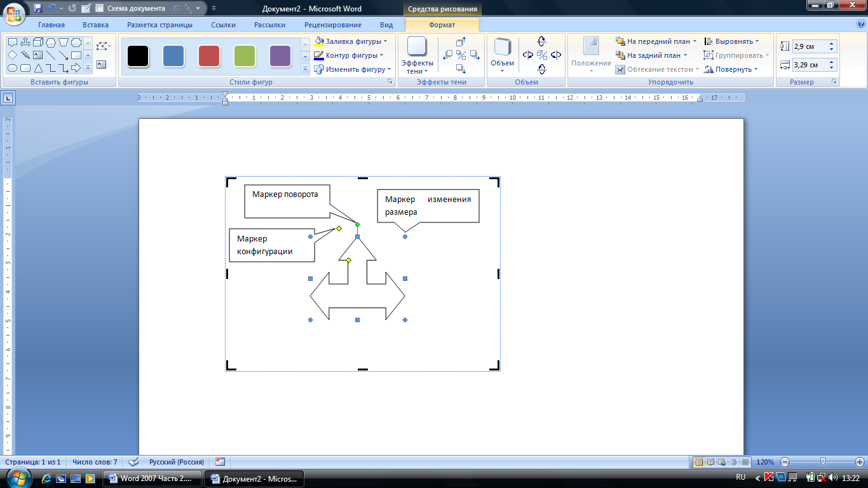
Task: Expand the shapes gallery More arrow
Action: [x=88, y=68]
